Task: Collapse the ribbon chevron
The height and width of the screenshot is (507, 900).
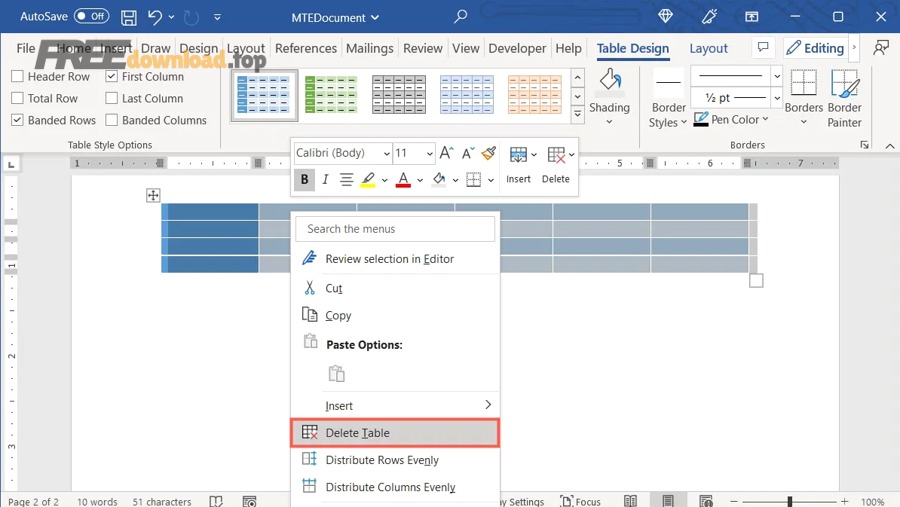Action: click(889, 146)
